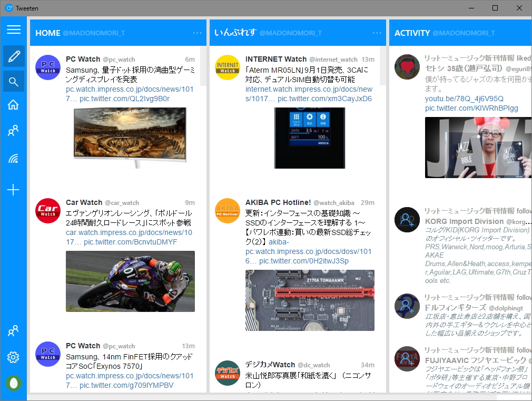Image resolution: width=532 pixels, height=401 pixels.
Task: View the curved monitor image thumbnail
Action: [x=130, y=138]
